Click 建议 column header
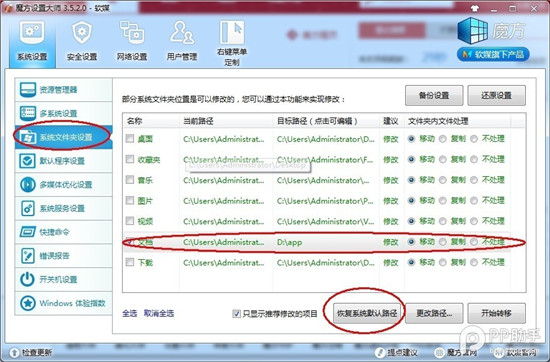The width and height of the screenshot is (550, 362). pyautogui.click(x=390, y=121)
